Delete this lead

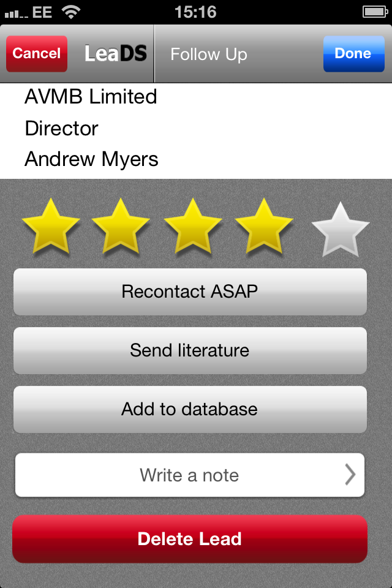tap(190, 539)
